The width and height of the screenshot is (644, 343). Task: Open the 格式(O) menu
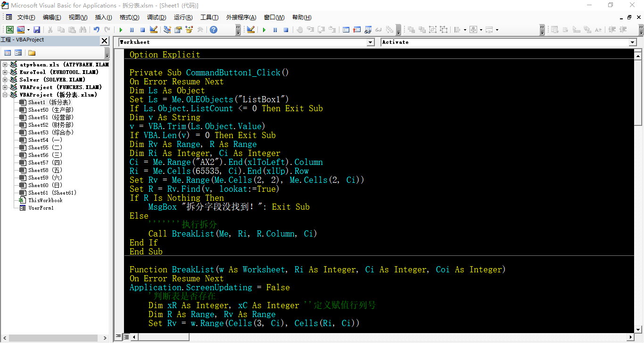click(130, 17)
